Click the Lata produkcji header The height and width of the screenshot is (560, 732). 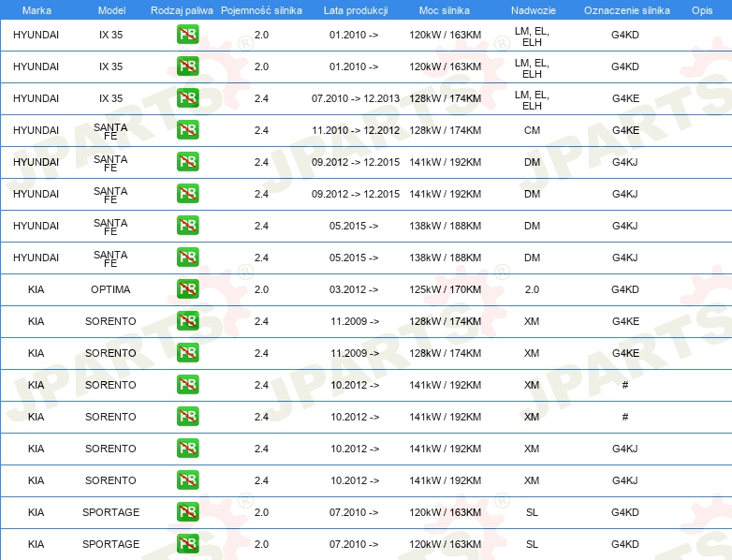coord(354,9)
